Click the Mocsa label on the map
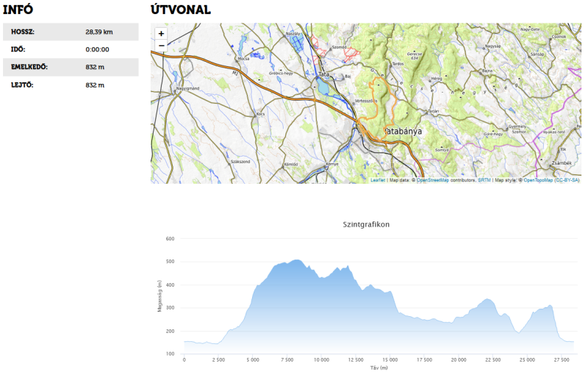Screen dimensions: 588x372 tap(243, 59)
